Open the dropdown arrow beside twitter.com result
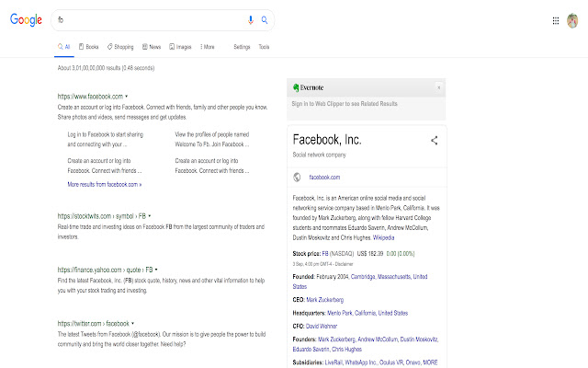The height and width of the screenshot is (368, 588). 132,323
